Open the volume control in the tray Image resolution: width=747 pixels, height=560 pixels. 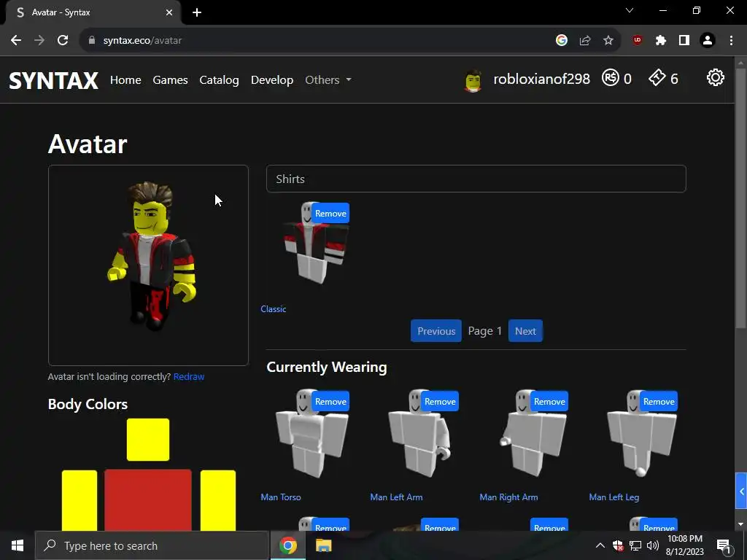coord(653,545)
